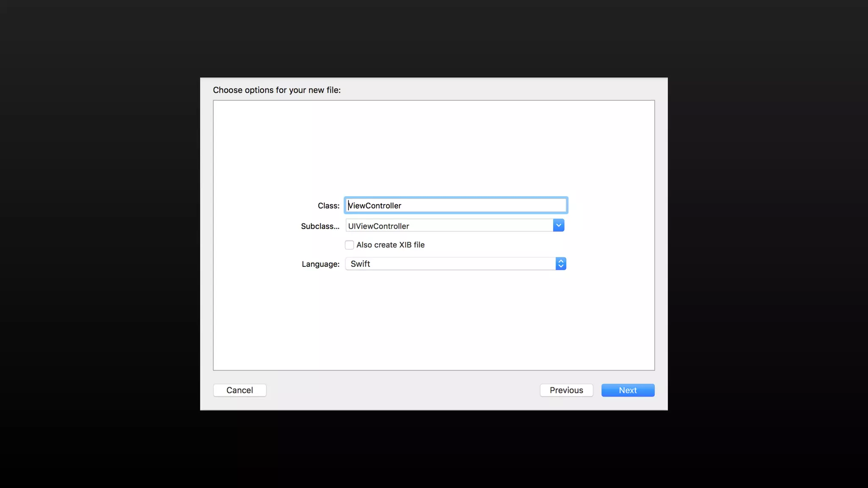
Task: Click the 'Choose options for your new file' heading
Action: tap(277, 90)
